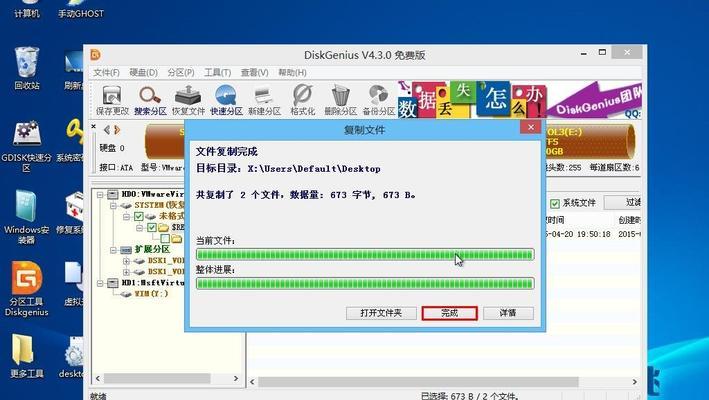Uncheck the $RE folder checkbox
Screen dimensions: 709x400
151,227
